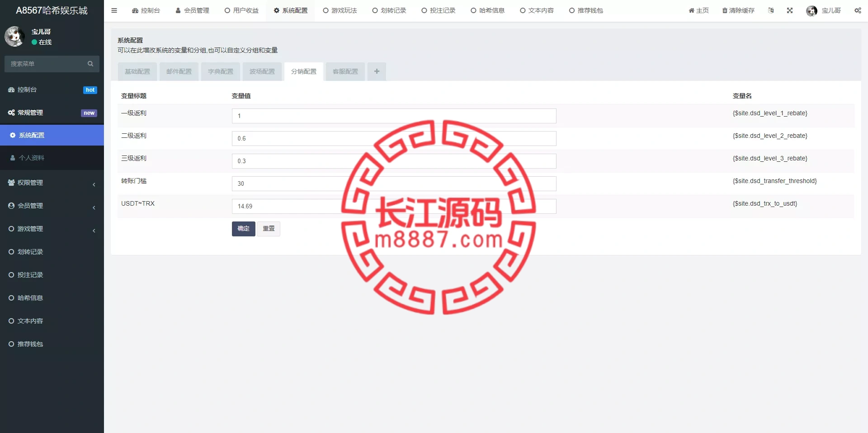Image resolution: width=868 pixels, height=433 pixels.
Task: Click the 宝儿哥 username at top right
Action: (831, 10)
